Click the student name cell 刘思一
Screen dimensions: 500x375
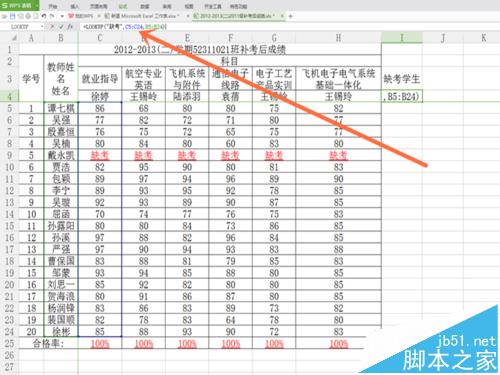[x=61, y=285]
